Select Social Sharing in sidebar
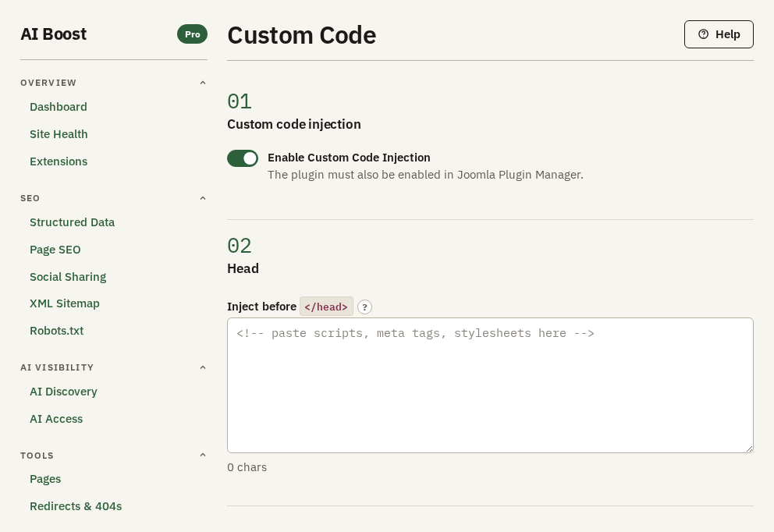The width and height of the screenshot is (774, 532). point(68,277)
